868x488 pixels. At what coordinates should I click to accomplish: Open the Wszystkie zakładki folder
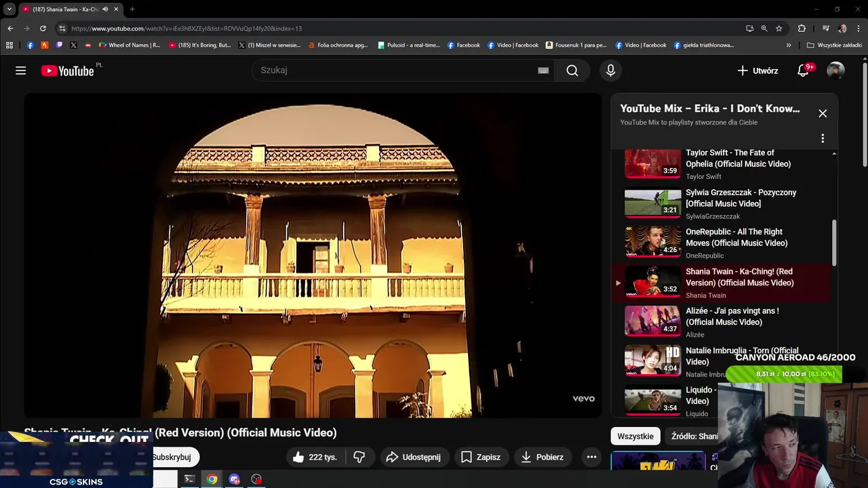tap(834, 45)
